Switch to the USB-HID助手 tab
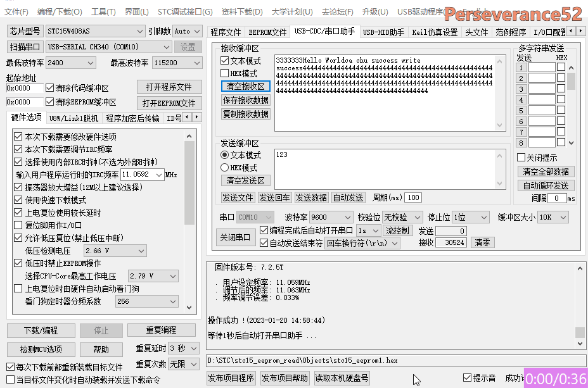 [x=383, y=32]
